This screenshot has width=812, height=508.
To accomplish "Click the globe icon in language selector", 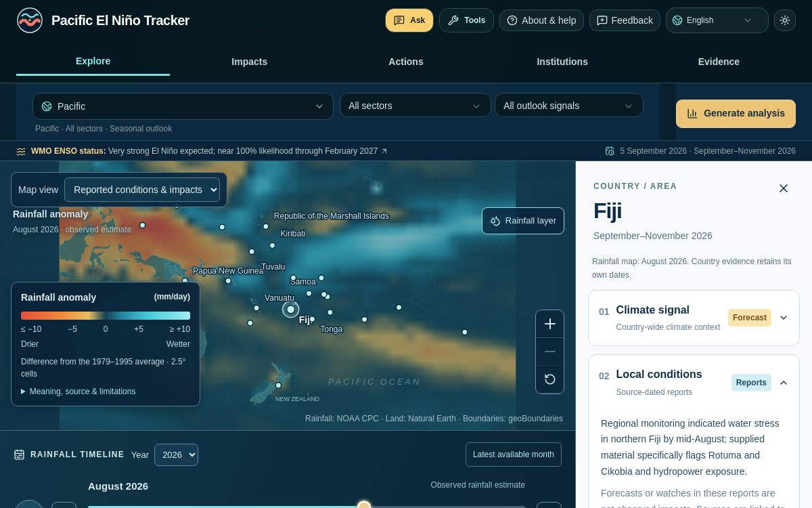I will coord(677,20).
